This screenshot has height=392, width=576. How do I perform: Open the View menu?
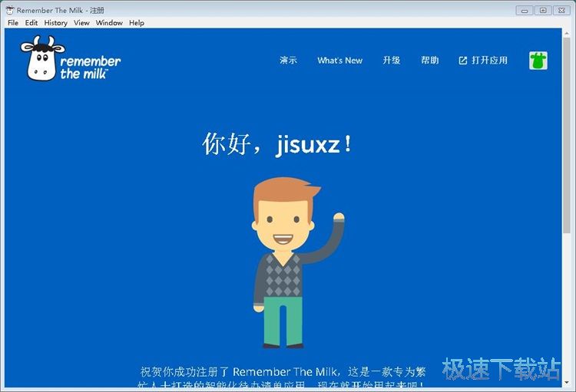point(81,23)
